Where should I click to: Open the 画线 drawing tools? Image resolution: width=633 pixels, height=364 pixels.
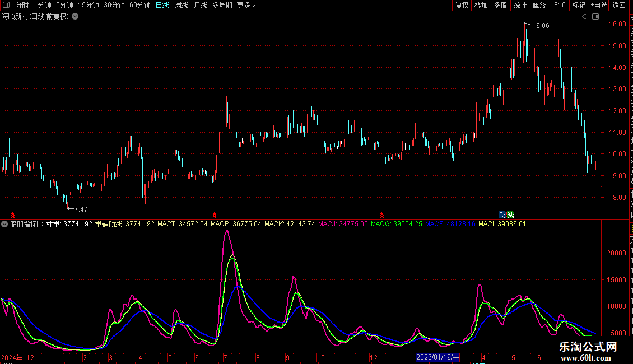coord(539,5)
